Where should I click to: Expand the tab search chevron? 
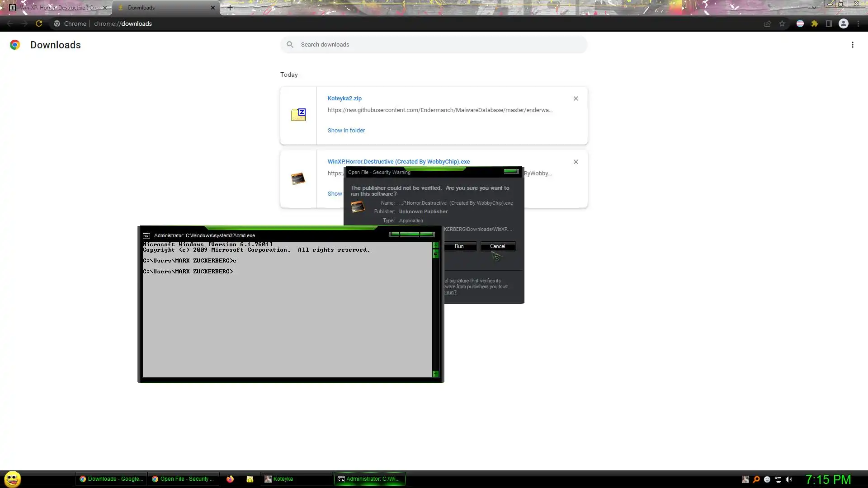pos(814,8)
